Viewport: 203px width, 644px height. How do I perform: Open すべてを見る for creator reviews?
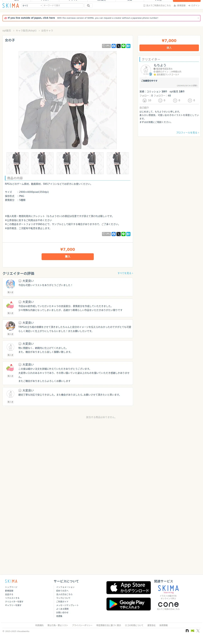[x=125, y=273]
